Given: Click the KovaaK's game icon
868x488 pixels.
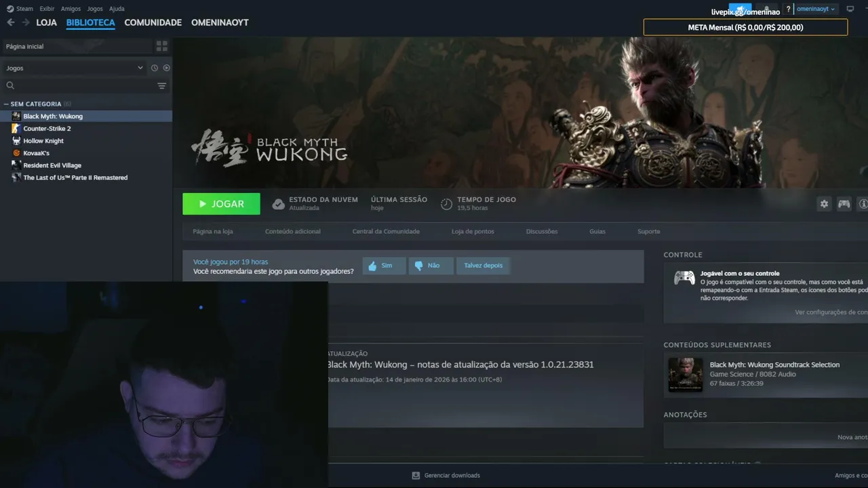Looking at the screenshot, I should pyautogui.click(x=16, y=153).
